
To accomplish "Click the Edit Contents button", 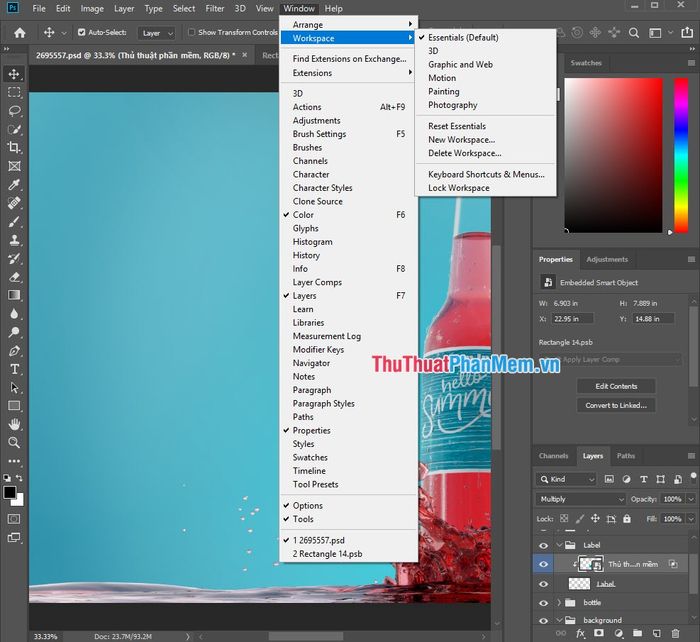I will 616,386.
